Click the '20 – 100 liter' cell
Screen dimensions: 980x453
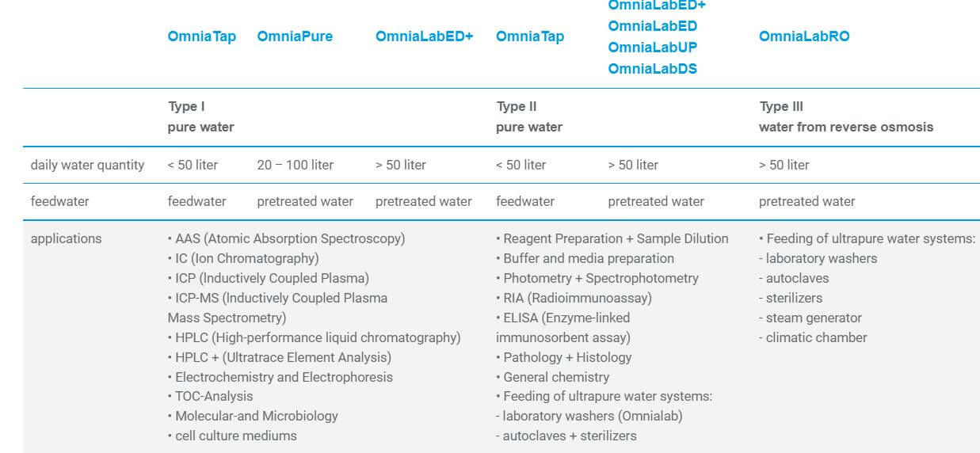[x=295, y=165]
